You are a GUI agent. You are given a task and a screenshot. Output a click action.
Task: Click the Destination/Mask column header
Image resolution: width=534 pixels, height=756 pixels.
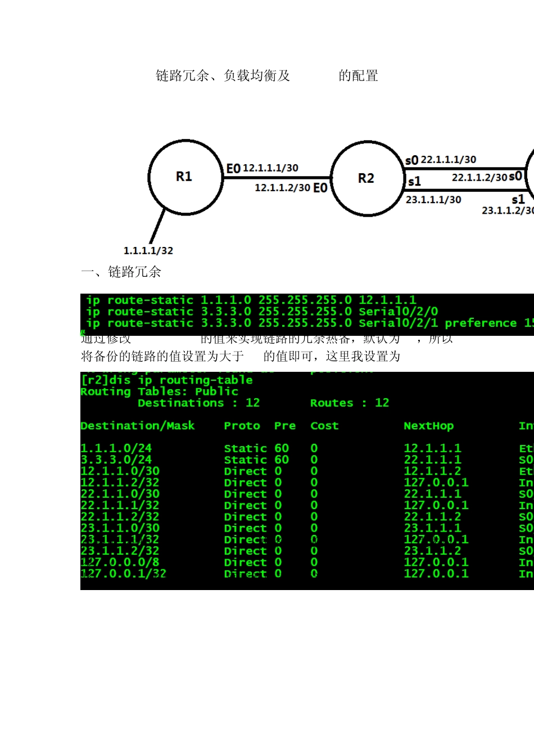coord(138,426)
